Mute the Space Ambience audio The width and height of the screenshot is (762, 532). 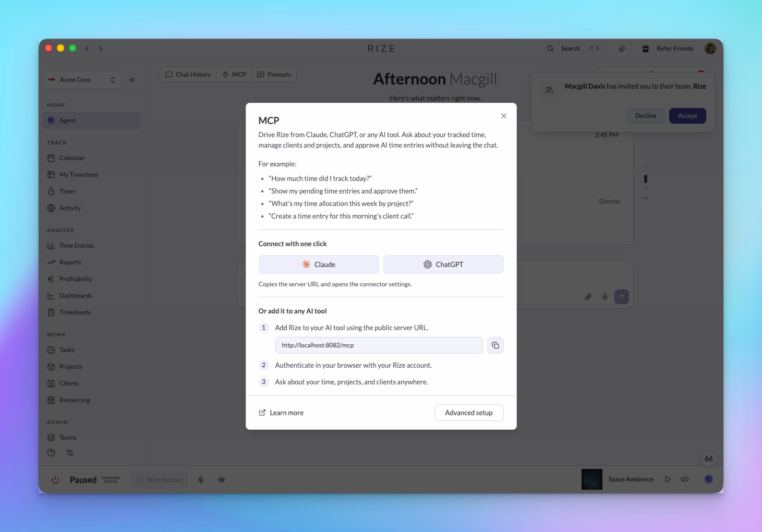pos(685,479)
